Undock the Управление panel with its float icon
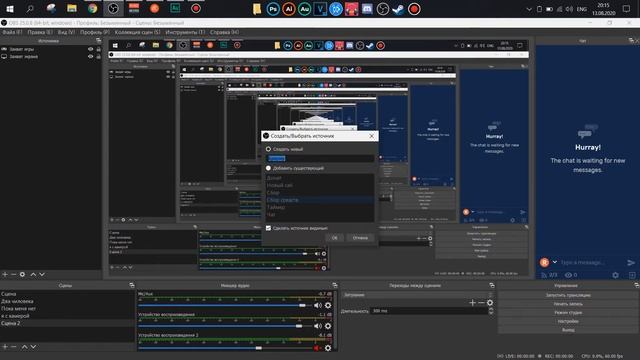640x360 pixels. 636,285
